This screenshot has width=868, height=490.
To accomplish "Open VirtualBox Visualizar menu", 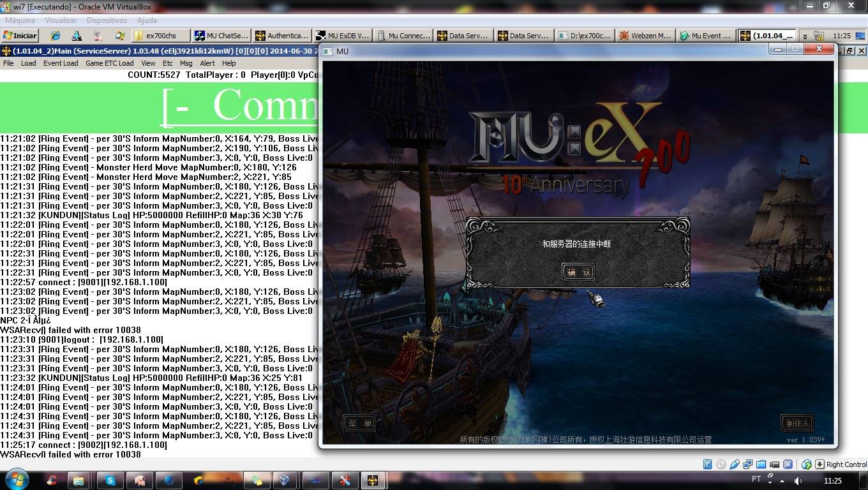I will coord(61,20).
